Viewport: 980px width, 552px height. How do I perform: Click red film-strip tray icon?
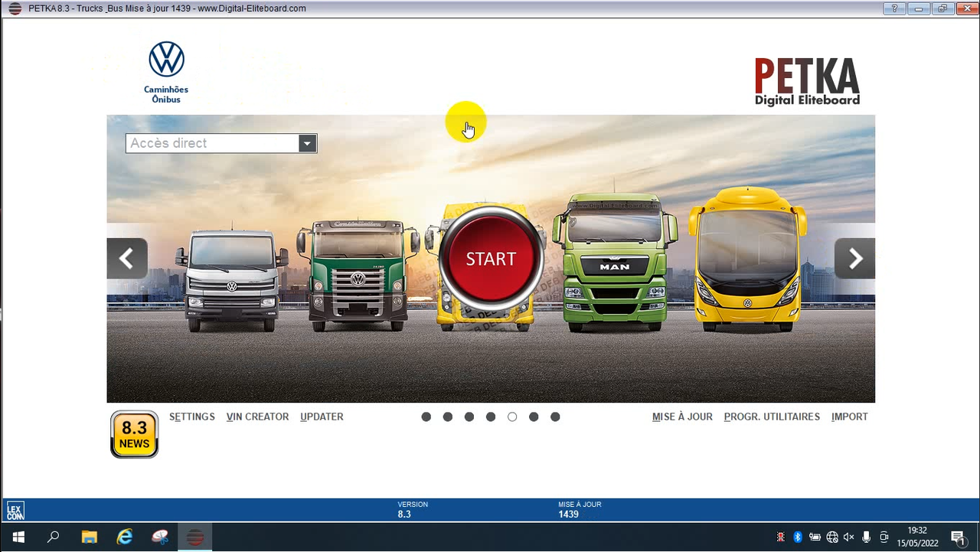pyautogui.click(x=781, y=537)
